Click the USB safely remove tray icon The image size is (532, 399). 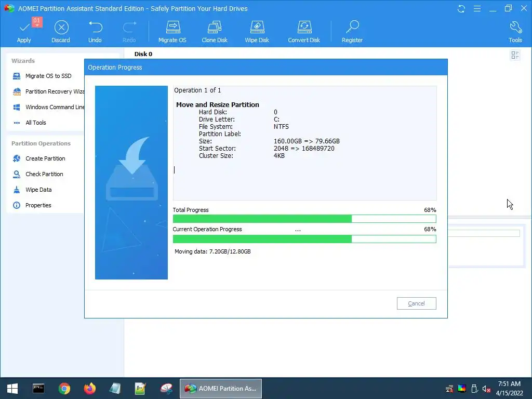tap(474, 389)
